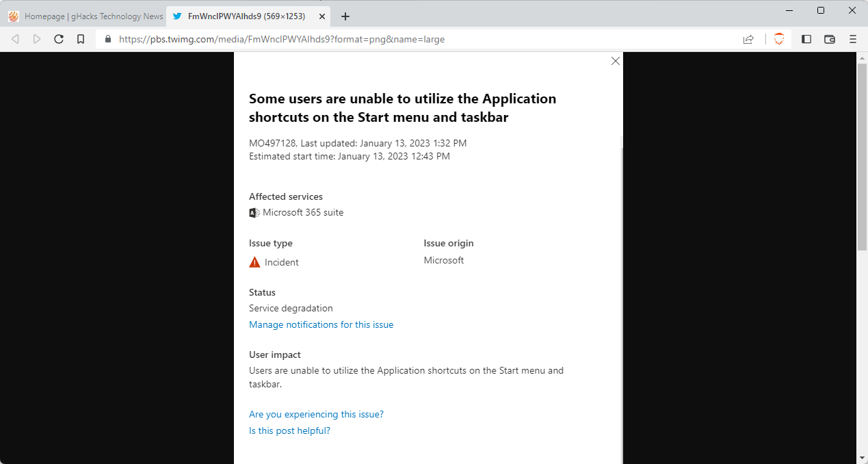
Task: Click Are you experiencing this issue?
Action: tap(316, 414)
